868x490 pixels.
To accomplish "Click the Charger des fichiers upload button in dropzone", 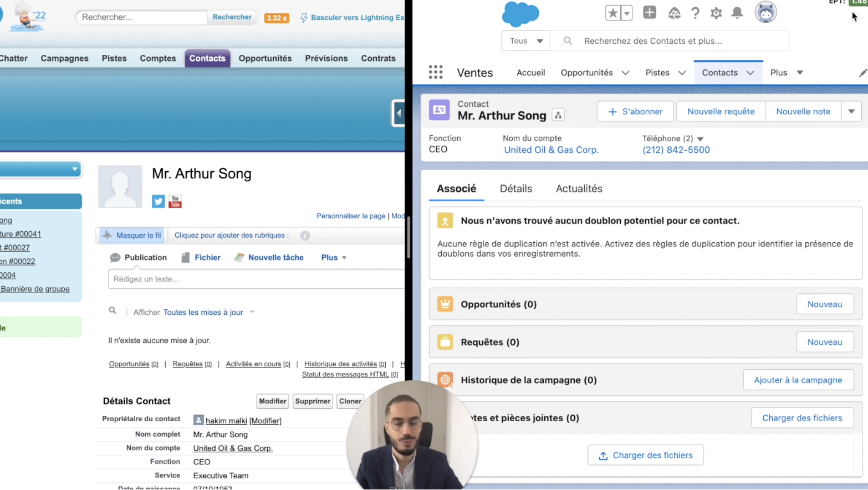I will pyautogui.click(x=645, y=455).
